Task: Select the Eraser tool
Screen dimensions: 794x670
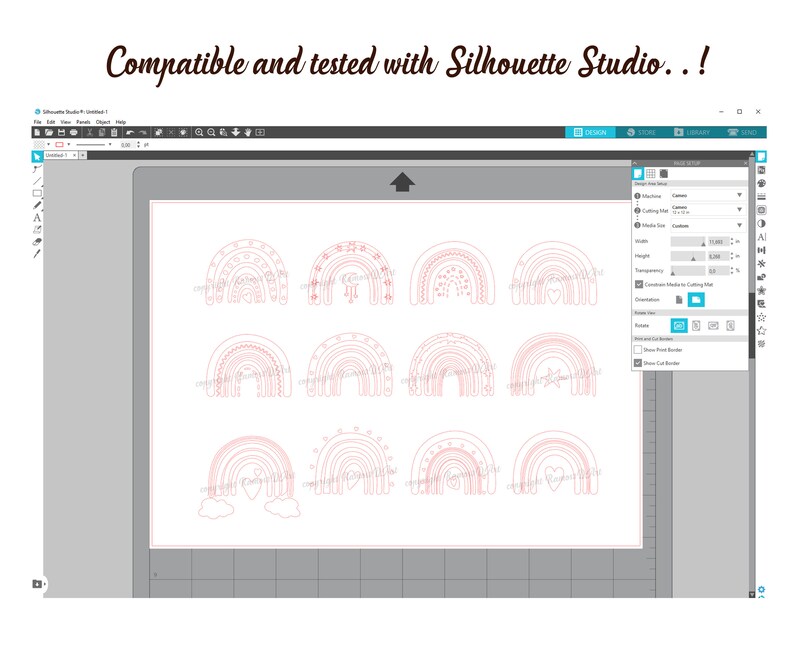Action: 37,242
